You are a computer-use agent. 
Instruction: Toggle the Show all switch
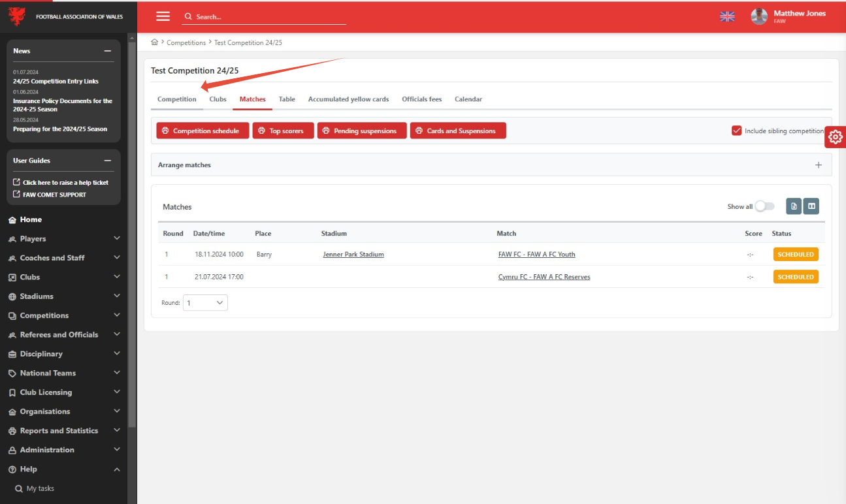765,206
